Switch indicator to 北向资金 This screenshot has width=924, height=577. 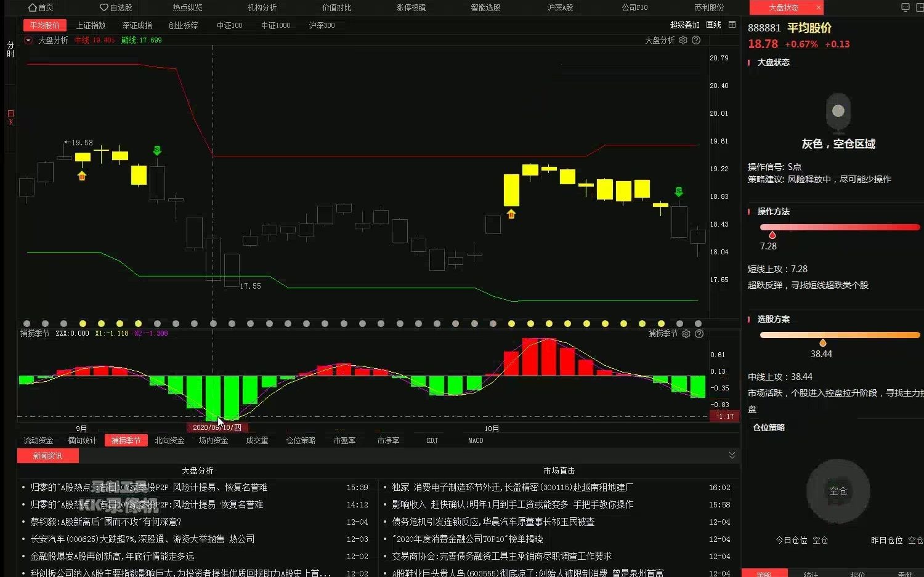coord(169,440)
